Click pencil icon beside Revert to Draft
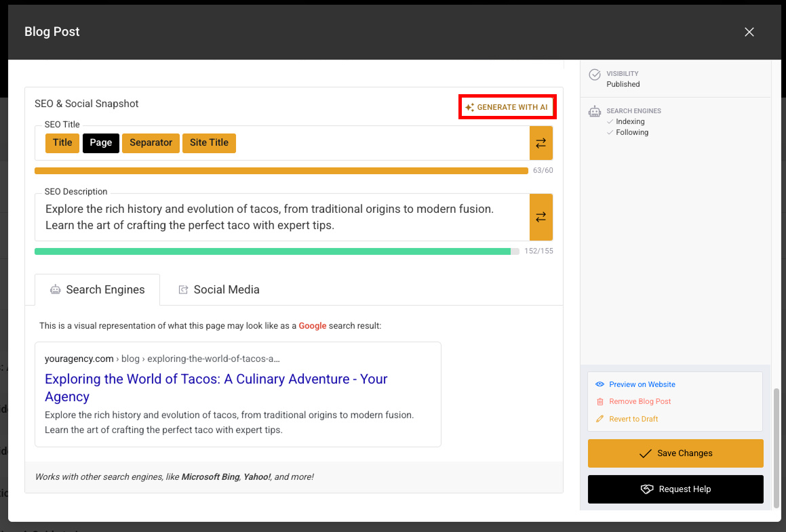Image resolution: width=786 pixels, height=532 pixels. pos(600,419)
